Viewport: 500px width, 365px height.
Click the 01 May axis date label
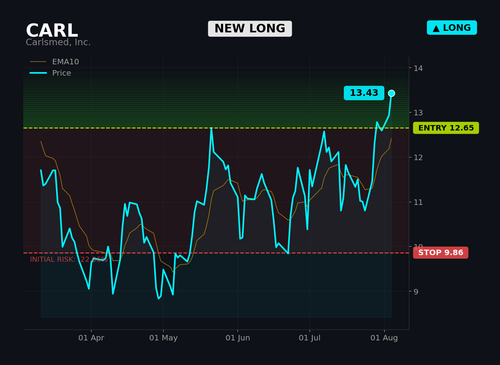163,338
